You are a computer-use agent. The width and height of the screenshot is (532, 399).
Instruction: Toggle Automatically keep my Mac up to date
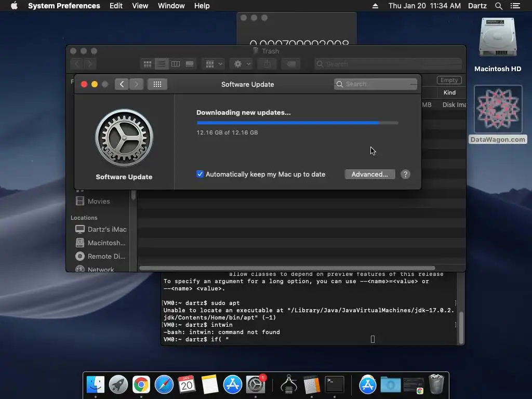coord(200,174)
